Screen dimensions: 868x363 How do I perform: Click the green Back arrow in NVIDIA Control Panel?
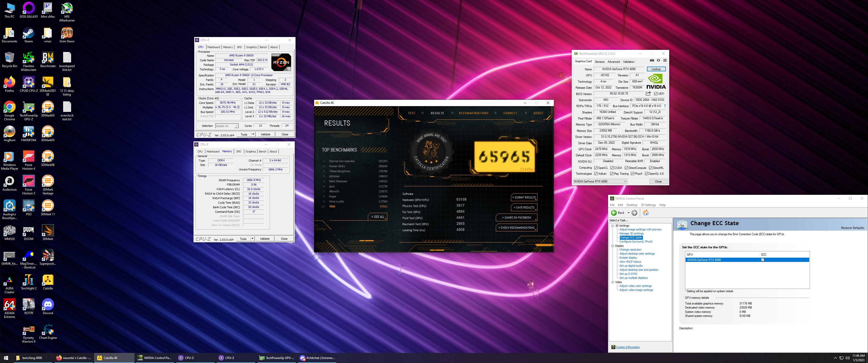[614, 213]
